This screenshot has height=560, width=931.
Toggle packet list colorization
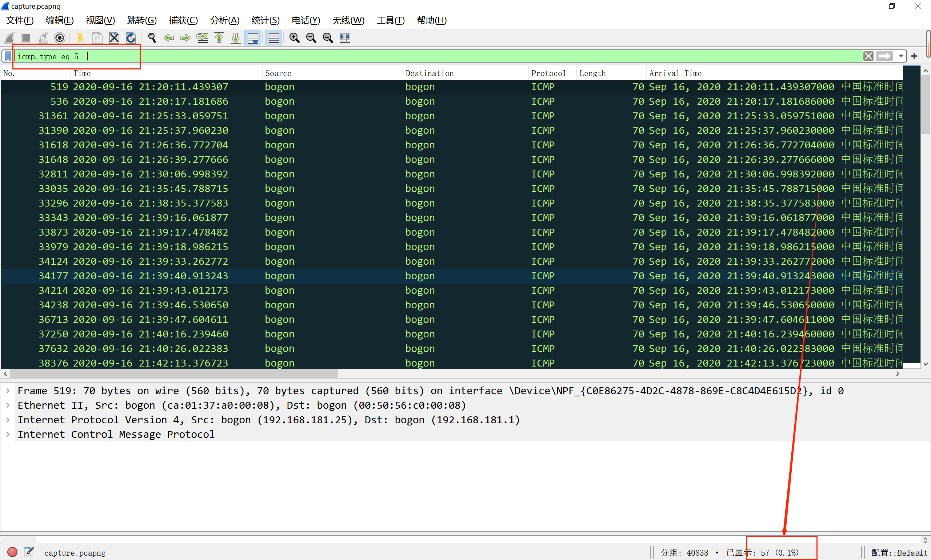pyautogui.click(x=274, y=38)
